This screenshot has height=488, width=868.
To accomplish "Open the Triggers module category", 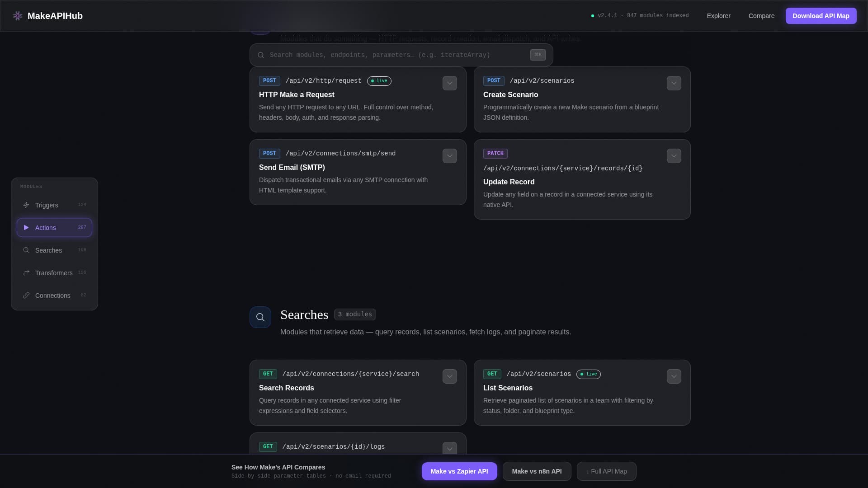I will pos(54,205).
